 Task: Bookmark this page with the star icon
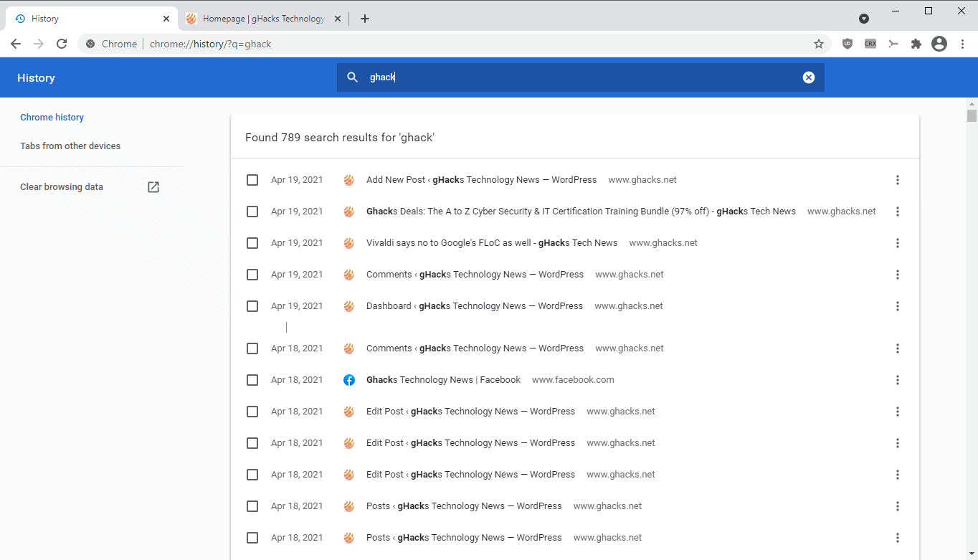(819, 44)
